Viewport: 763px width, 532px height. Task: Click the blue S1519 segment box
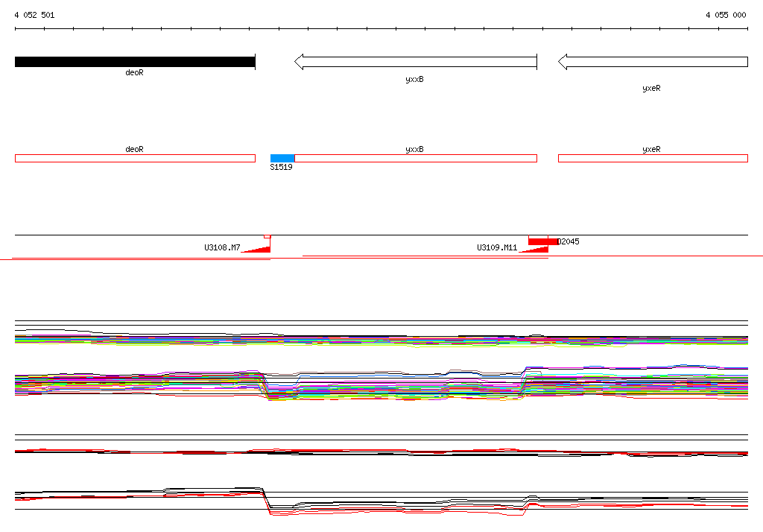282,158
